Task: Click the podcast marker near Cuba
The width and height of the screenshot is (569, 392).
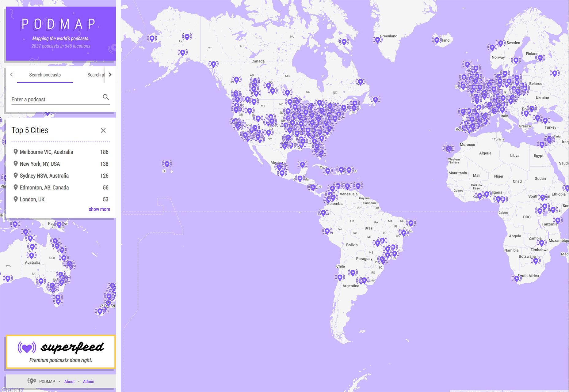Action: pos(328,170)
